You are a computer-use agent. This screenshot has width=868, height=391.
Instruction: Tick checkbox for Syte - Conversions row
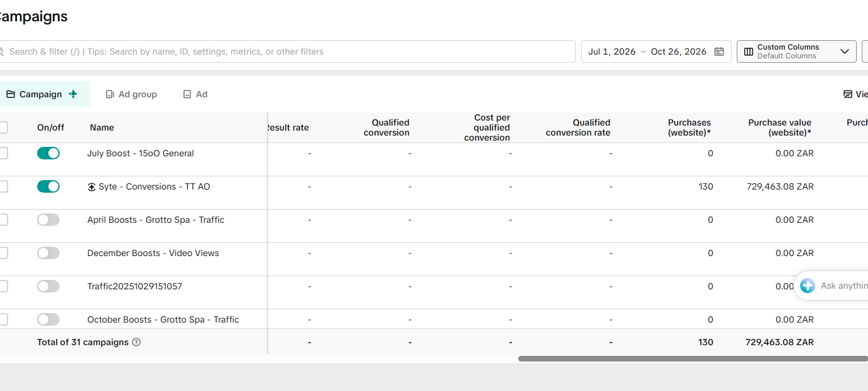pyautogui.click(x=3, y=186)
